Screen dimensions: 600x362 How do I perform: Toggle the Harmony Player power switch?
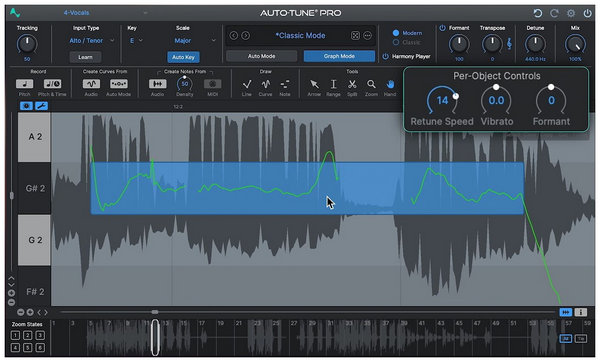pos(385,56)
